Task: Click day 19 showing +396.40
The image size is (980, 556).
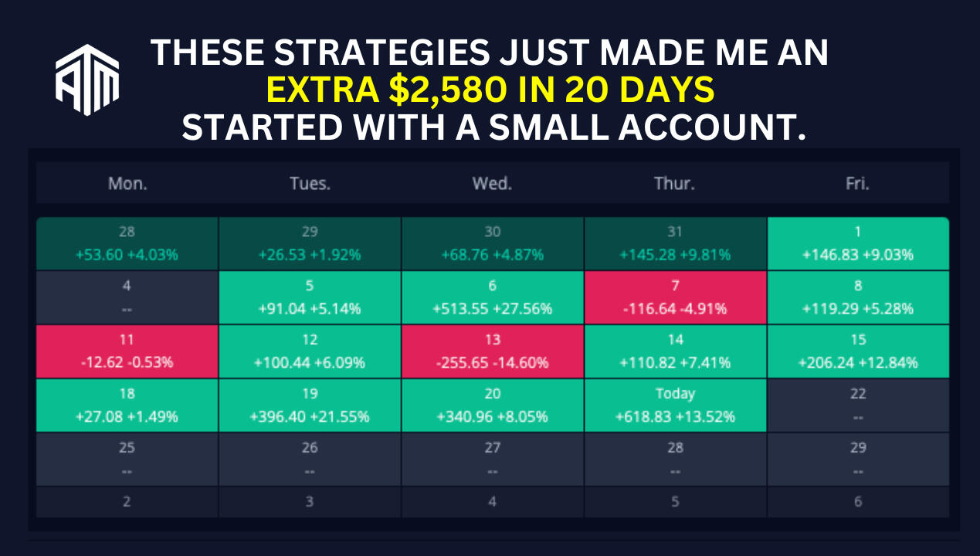Action: point(310,405)
